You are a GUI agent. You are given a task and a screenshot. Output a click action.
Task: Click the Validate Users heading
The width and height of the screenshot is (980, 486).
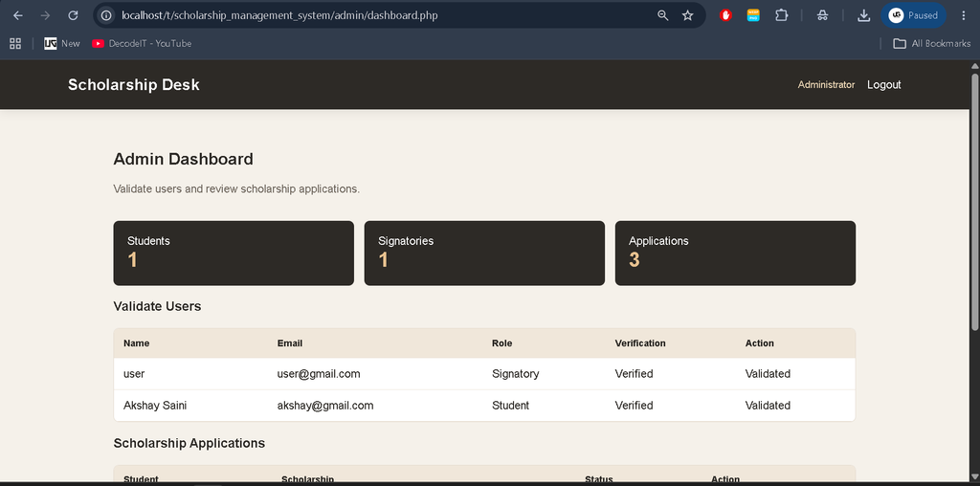[x=158, y=306]
